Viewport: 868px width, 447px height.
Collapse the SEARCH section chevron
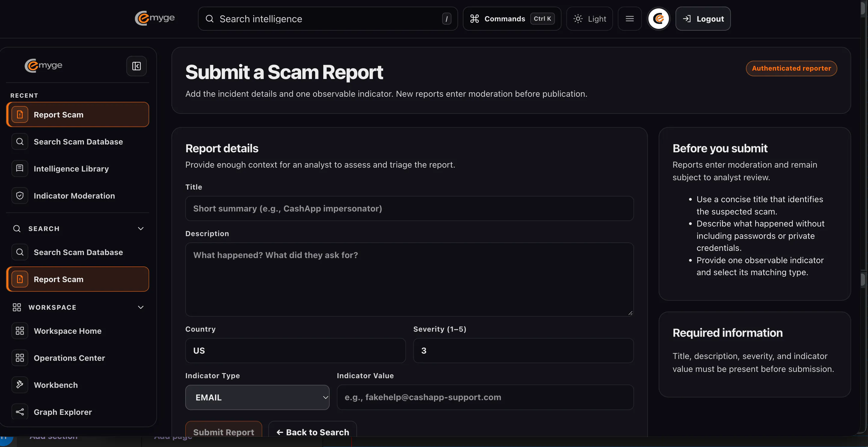point(141,229)
